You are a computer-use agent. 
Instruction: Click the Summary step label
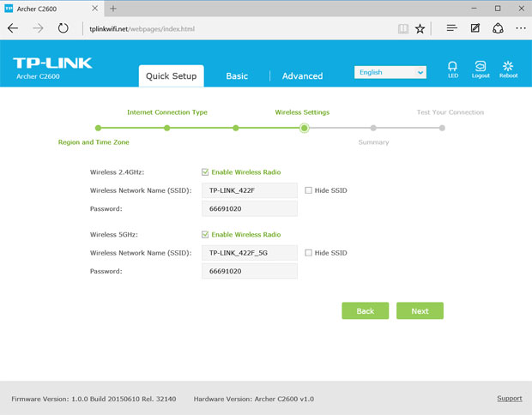[373, 142]
